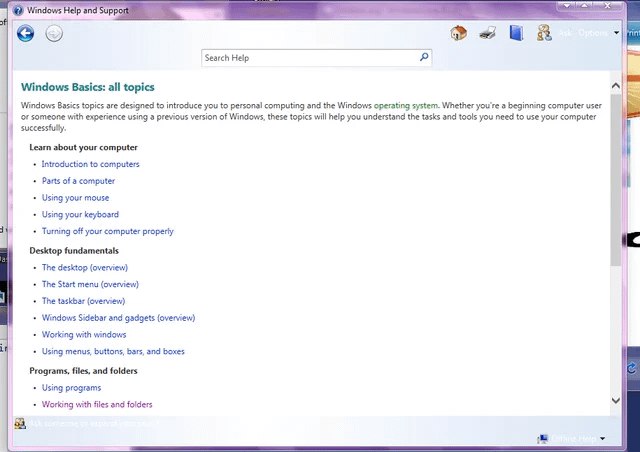Open the Online Help dropdown arrow

[x=602, y=439]
